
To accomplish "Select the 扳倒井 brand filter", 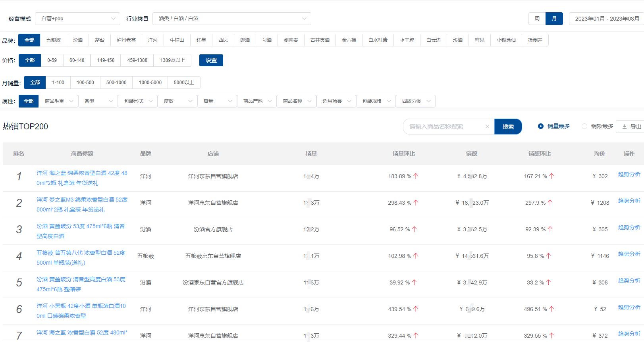I will (x=535, y=40).
